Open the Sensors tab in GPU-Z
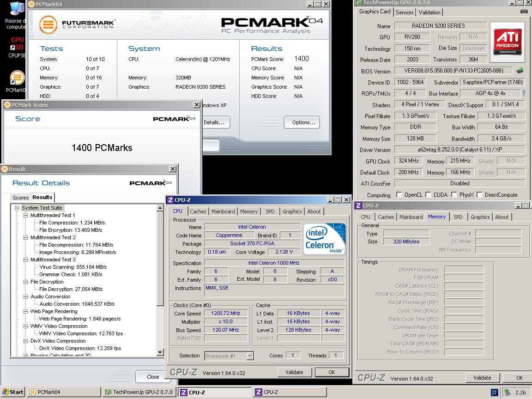Screen dimensions: 532x399 click(405, 12)
